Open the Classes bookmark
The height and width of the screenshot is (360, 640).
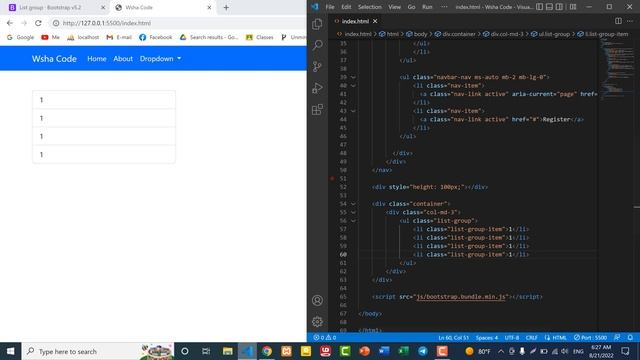[260, 37]
